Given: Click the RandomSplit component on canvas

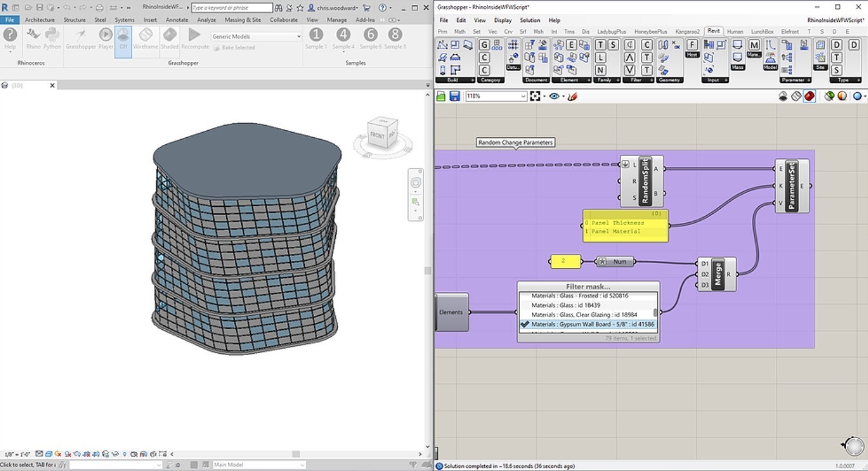Looking at the screenshot, I should point(642,181).
